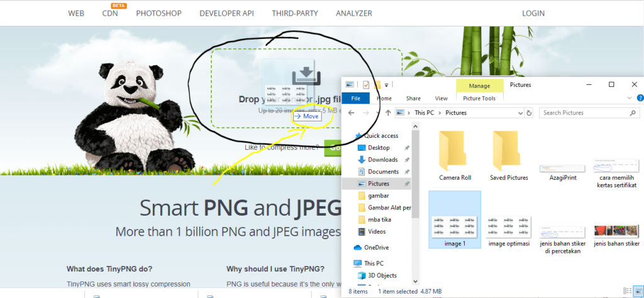
Task: Open DEVELOPER API link in TinyPNG navigation
Action: pos(226,13)
